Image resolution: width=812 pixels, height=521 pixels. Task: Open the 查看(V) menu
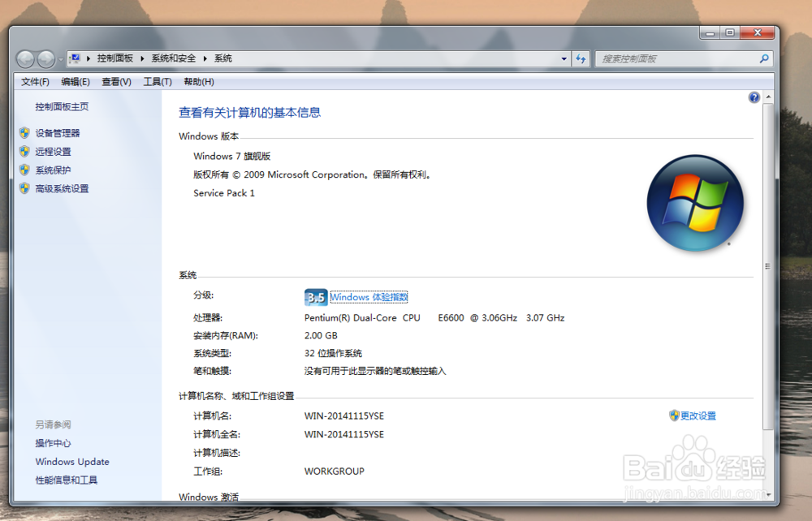pos(116,82)
